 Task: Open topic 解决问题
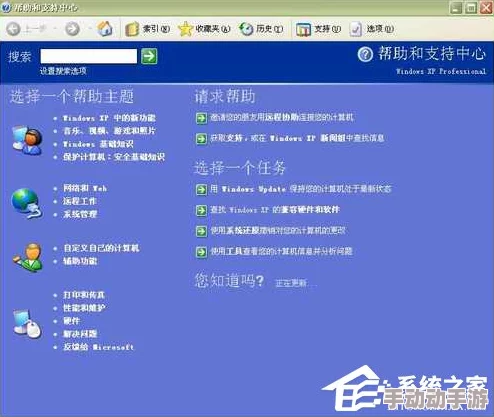click(80, 334)
